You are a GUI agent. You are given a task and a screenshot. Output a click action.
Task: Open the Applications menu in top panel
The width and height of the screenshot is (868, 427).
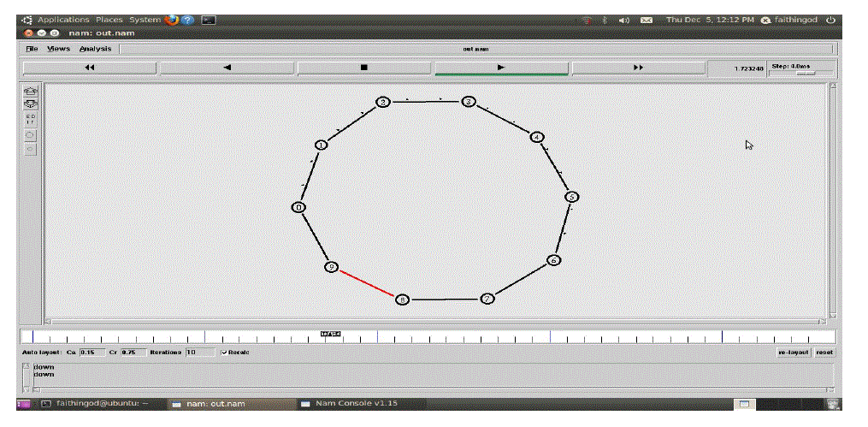[63, 20]
